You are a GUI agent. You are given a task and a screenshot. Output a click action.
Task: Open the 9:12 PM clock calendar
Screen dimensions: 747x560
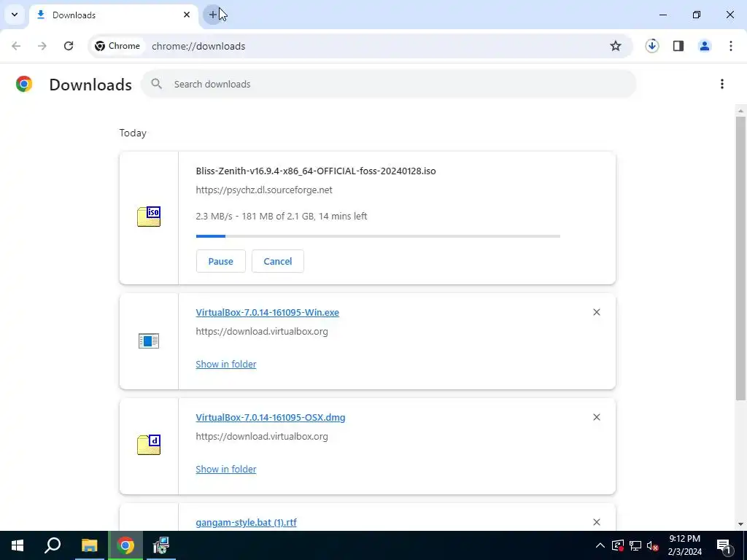(684, 545)
